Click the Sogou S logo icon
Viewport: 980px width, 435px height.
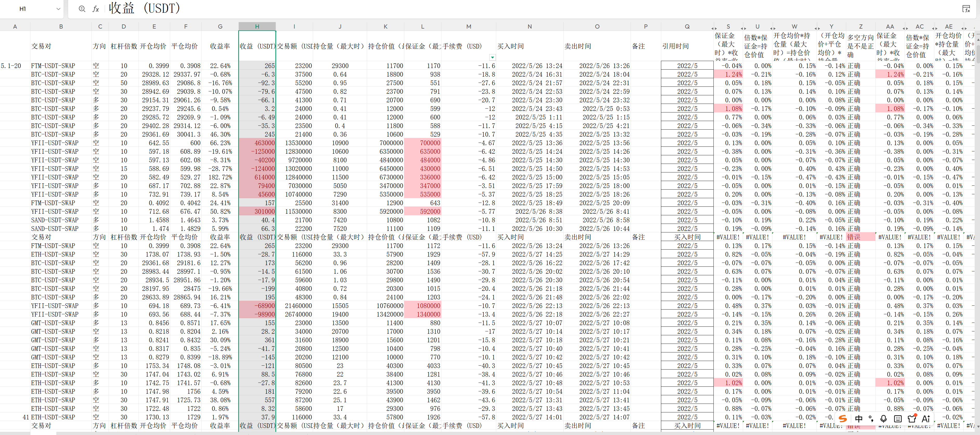843,419
